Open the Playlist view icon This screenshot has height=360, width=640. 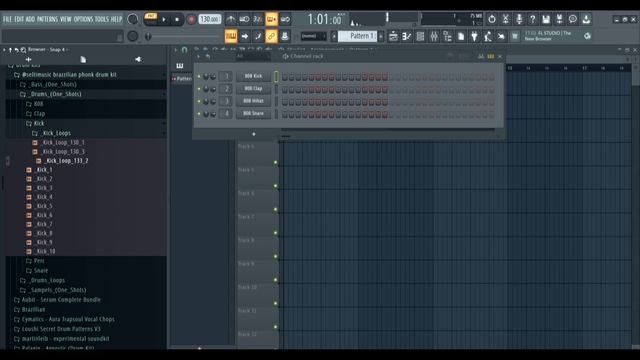pyautogui.click(x=393, y=36)
